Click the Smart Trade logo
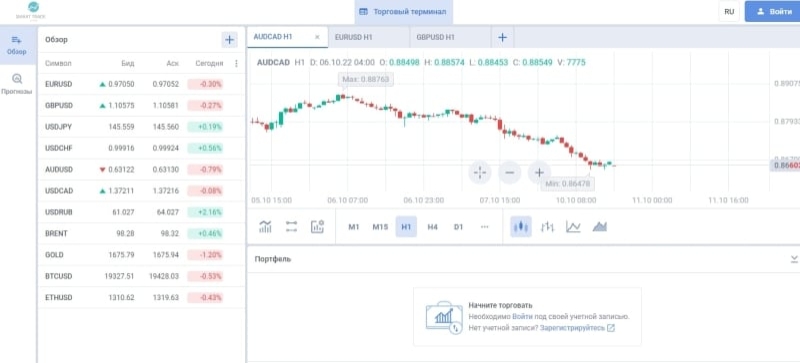This screenshot has width=800, height=363. (31, 11)
